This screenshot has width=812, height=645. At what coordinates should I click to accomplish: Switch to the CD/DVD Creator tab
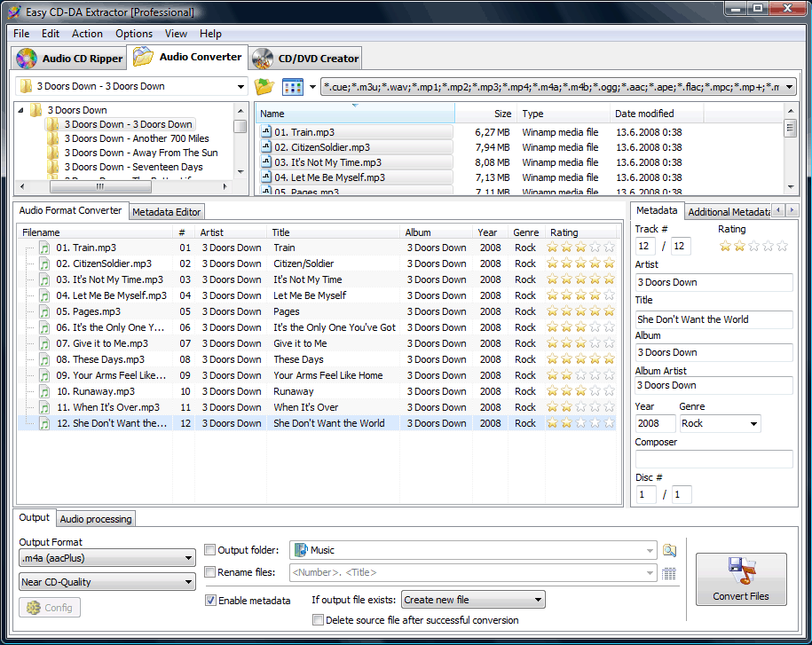(306, 59)
